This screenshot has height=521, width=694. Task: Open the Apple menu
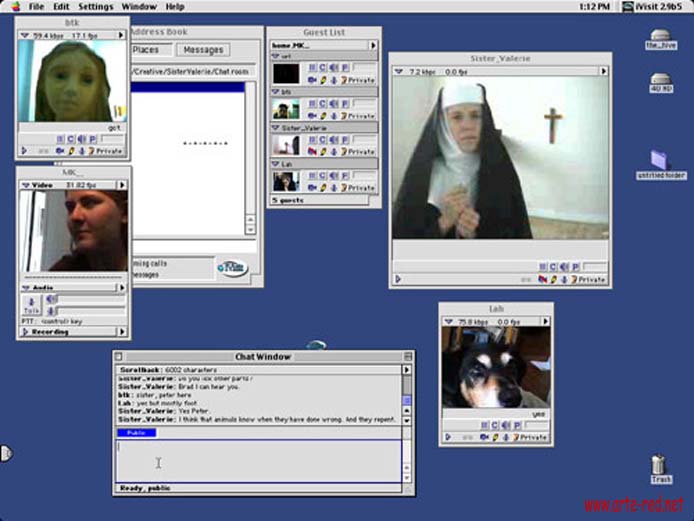[x=14, y=7]
